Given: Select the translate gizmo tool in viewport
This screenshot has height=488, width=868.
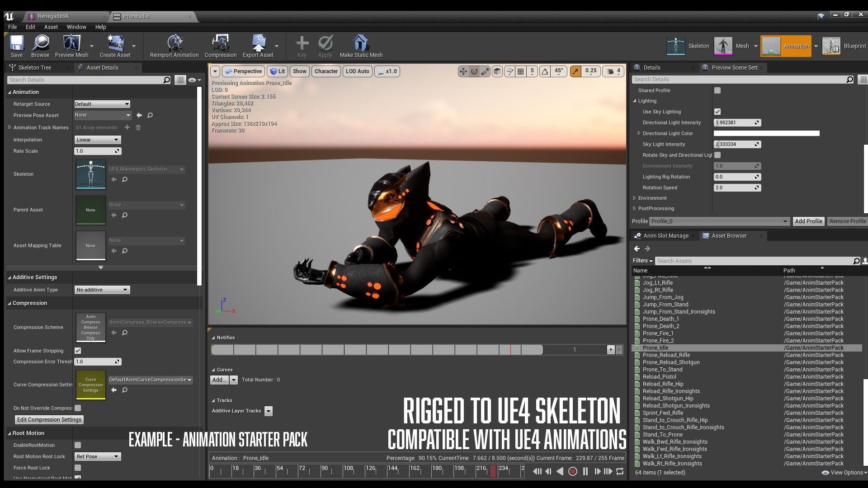Looking at the screenshot, I should tap(463, 71).
